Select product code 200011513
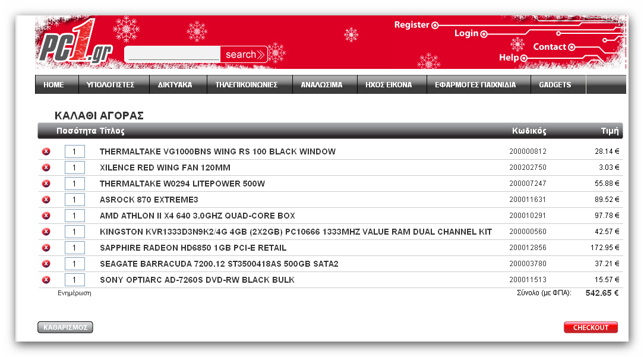This screenshot has height=357, width=644. (x=528, y=280)
